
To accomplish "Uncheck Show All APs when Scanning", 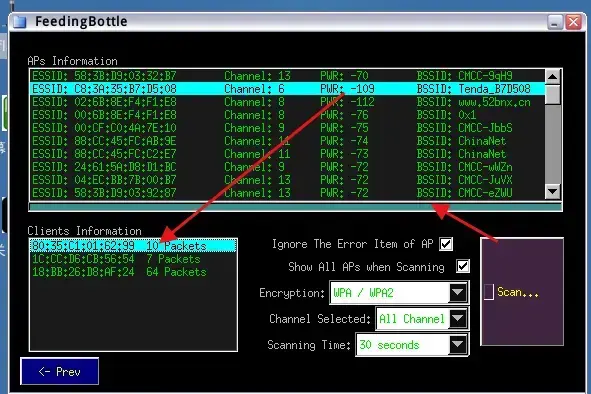I will pos(463,267).
